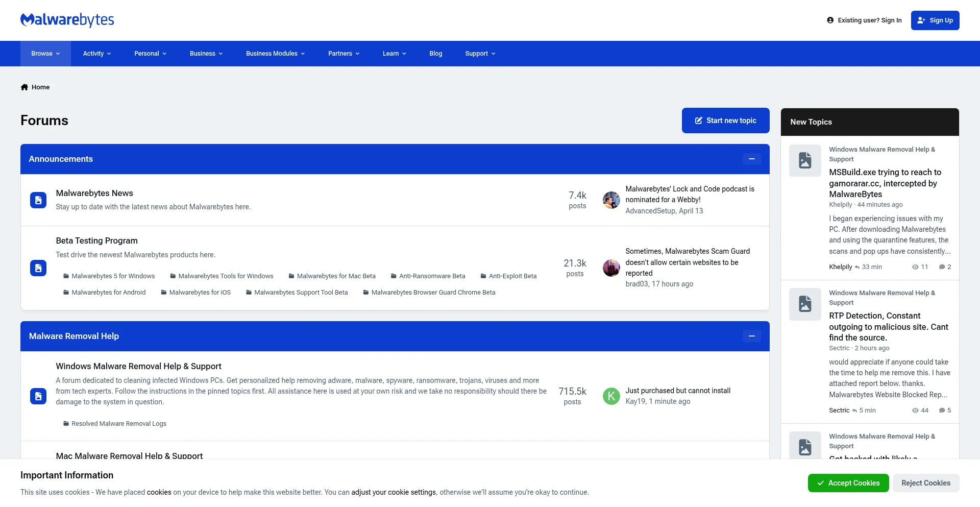
Task: Click Existing user? Sign In
Action: [864, 20]
